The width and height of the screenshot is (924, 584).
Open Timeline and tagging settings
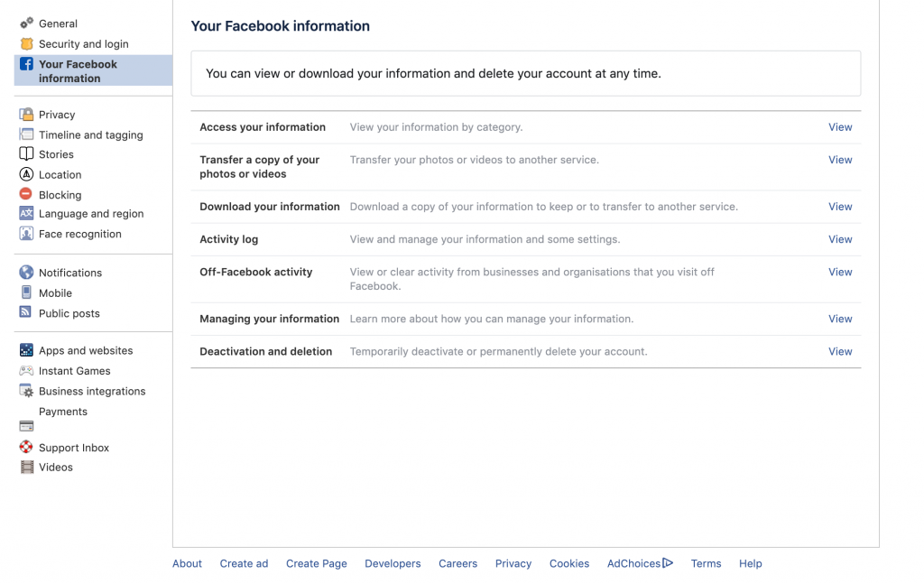click(90, 134)
